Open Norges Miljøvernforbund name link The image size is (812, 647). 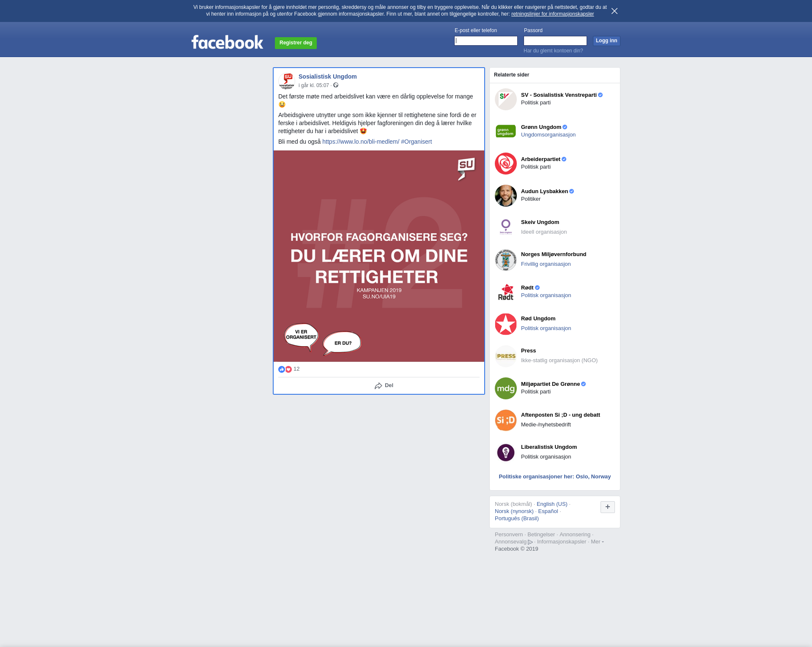[554, 254]
